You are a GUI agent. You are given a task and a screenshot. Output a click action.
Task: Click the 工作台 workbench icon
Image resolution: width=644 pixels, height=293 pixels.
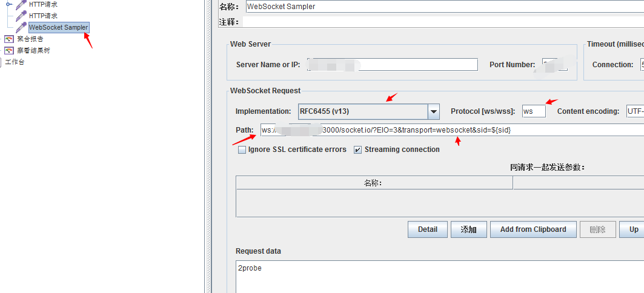[1, 62]
